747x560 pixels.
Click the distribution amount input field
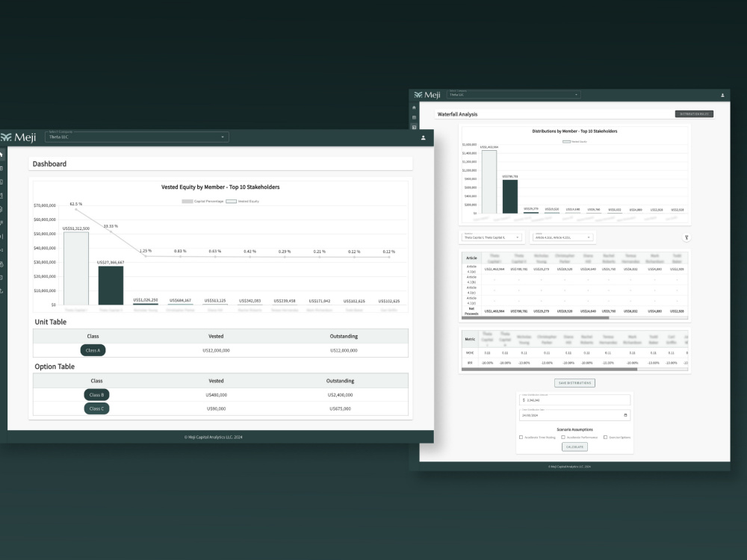(x=574, y=400)
